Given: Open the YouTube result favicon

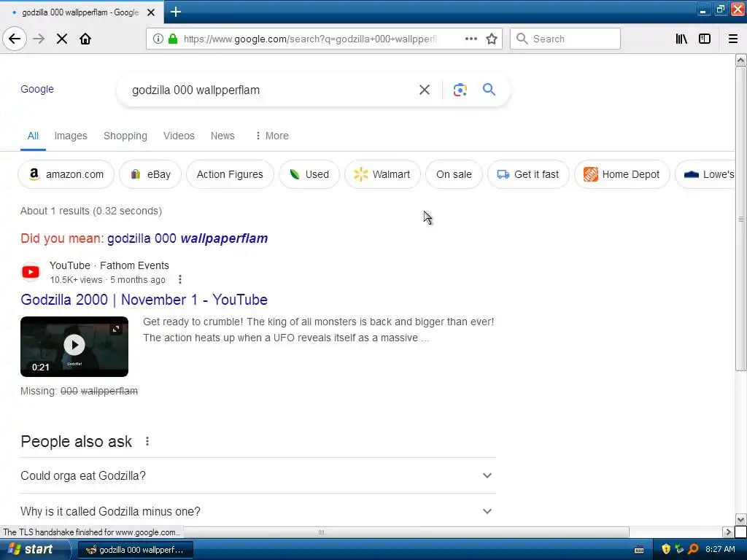Looking at the screenshot, I should (x=31, y=272).
